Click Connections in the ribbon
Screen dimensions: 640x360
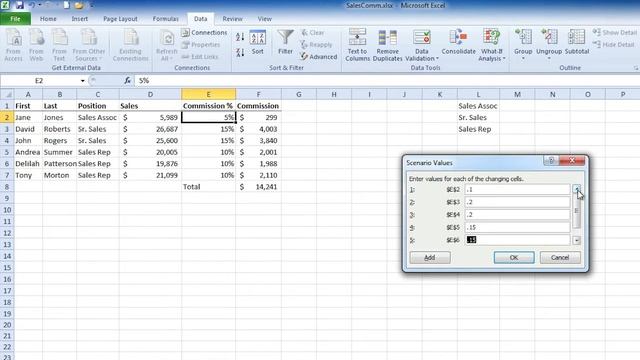204,32
